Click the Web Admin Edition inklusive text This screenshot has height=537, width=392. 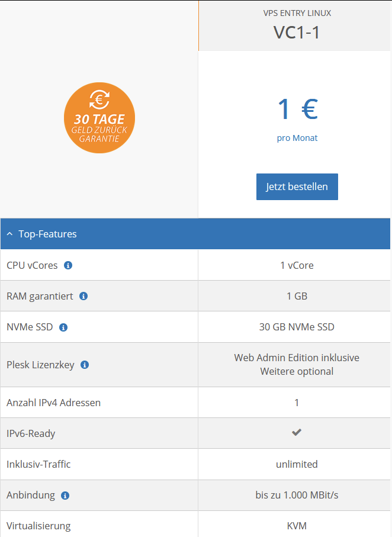point(297,358)
